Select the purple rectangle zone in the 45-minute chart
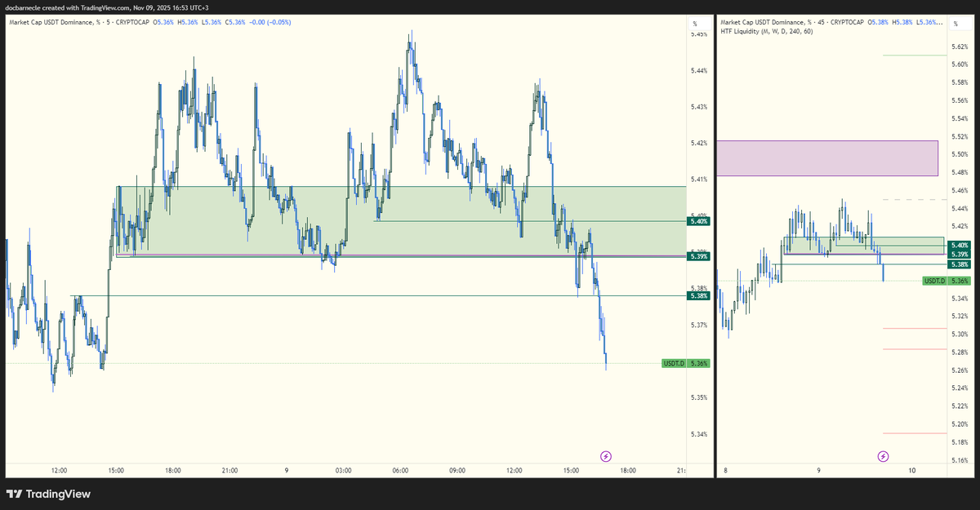The width and height of the screenshot is (980, 510). pyautogui.click(x=827, y=158)
